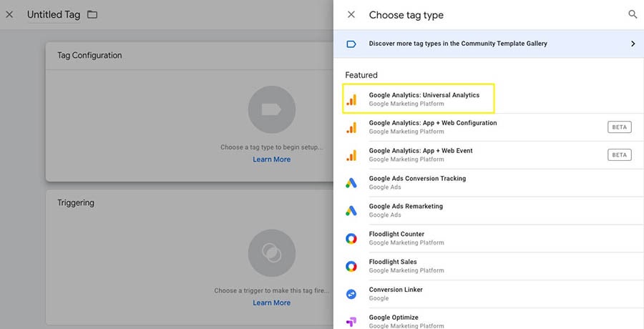Click the App + Web Event icon
This screenshot has height=329, width=644.
coord(351,155)
